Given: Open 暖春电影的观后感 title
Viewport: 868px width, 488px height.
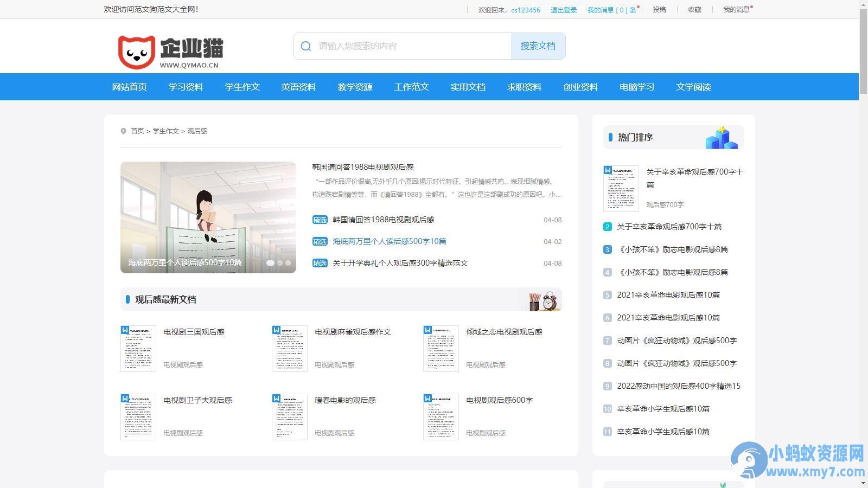Looking at the screenshot, I should 346,400.
